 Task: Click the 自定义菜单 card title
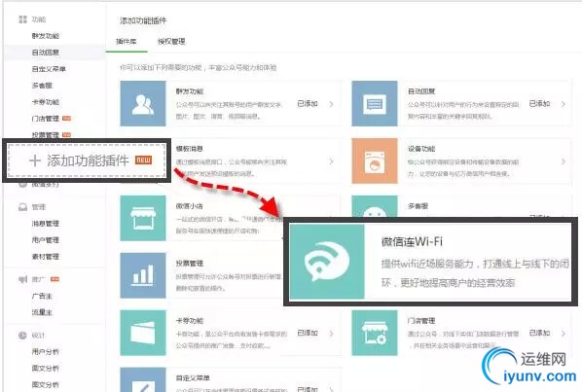tap(193, 378)
